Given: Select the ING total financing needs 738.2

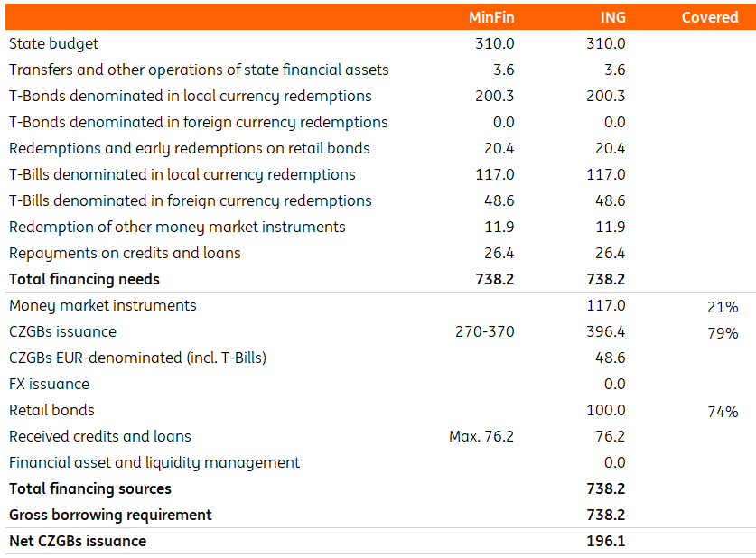Looking at the screenshot, I should (605, 279).
